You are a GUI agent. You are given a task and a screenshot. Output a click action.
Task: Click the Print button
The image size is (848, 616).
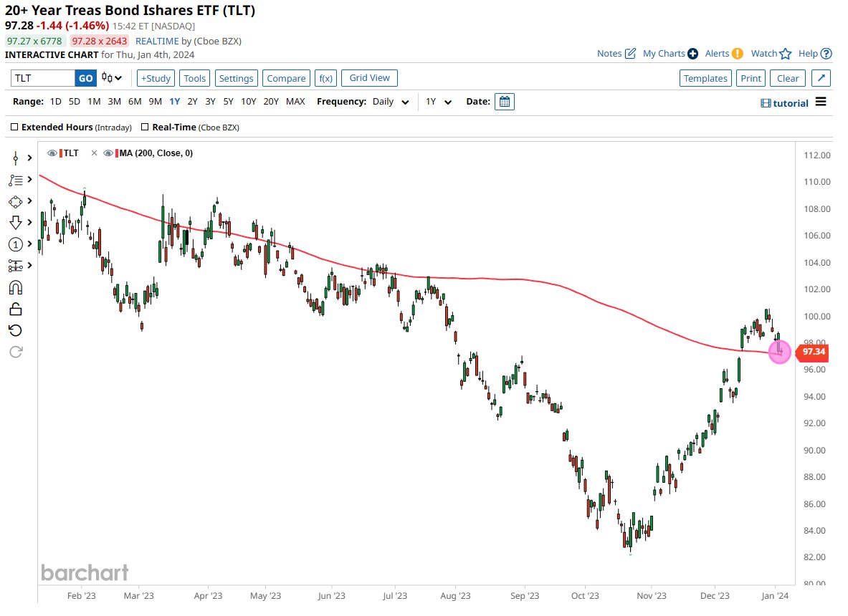(751, 78)
